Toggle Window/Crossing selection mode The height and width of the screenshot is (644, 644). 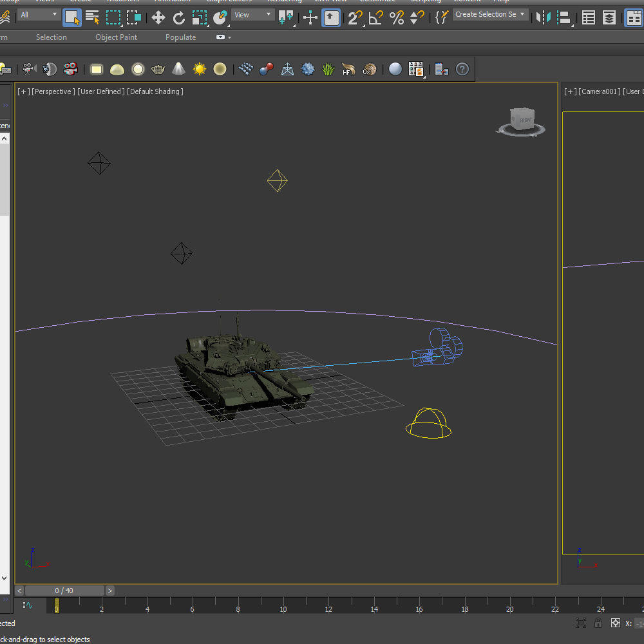tap(134, 17)
